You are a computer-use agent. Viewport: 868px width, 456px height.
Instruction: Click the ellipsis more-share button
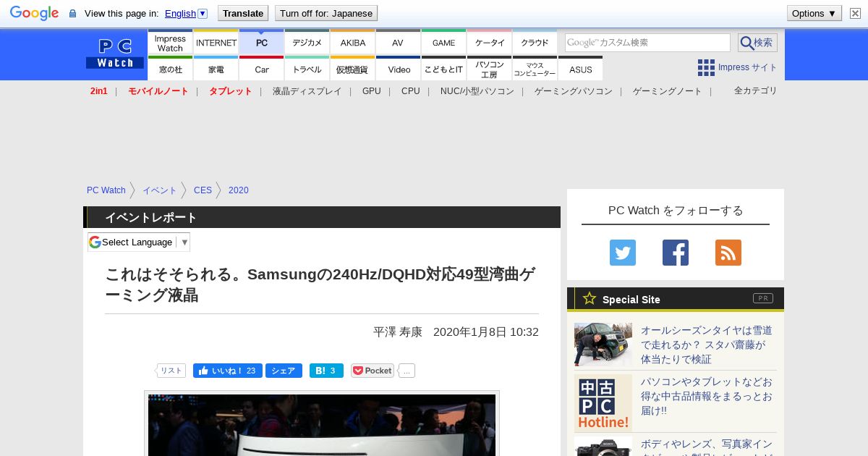(x=407, y=371)
